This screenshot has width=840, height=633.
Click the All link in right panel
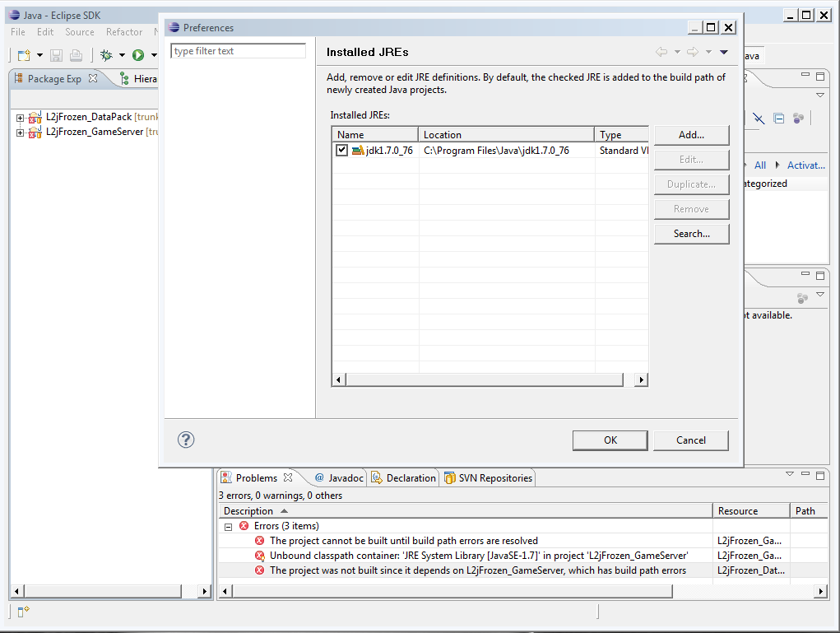(759, 165)
